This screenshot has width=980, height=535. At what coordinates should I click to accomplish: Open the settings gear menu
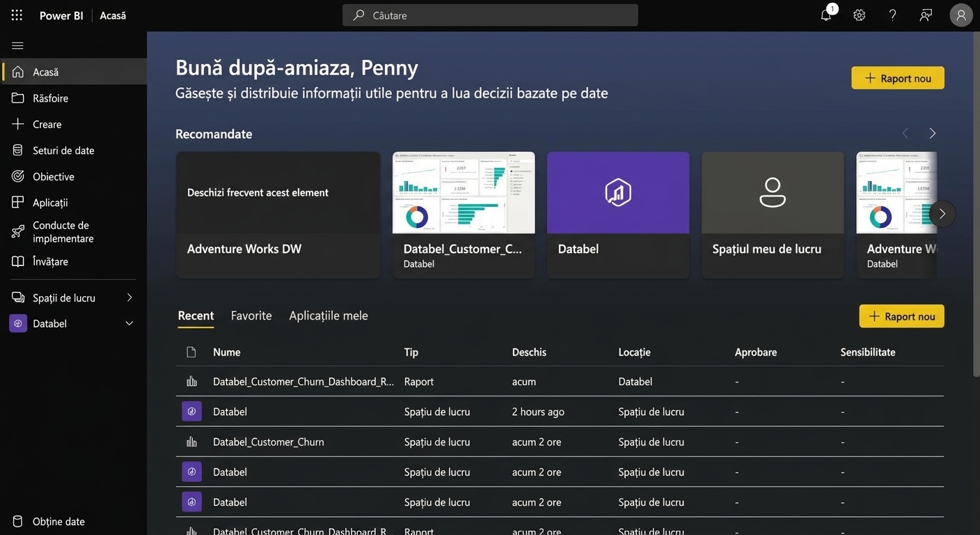click(x=860, y=15)
